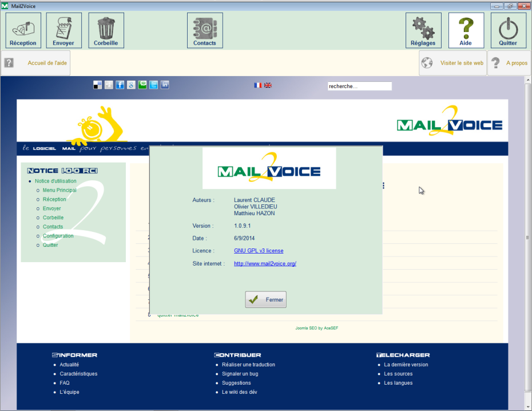
Task: Share page via Delicious icon
Action: (97, 85)
